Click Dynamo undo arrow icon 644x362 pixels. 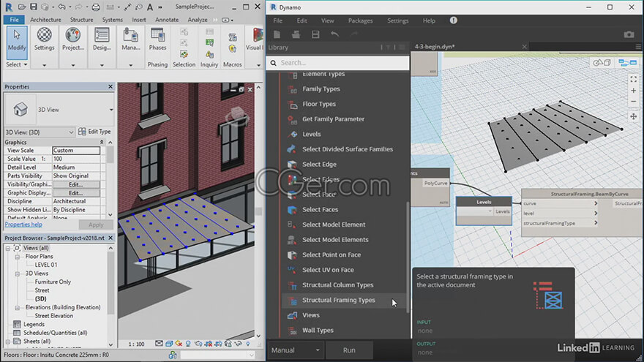pos(334,34)
